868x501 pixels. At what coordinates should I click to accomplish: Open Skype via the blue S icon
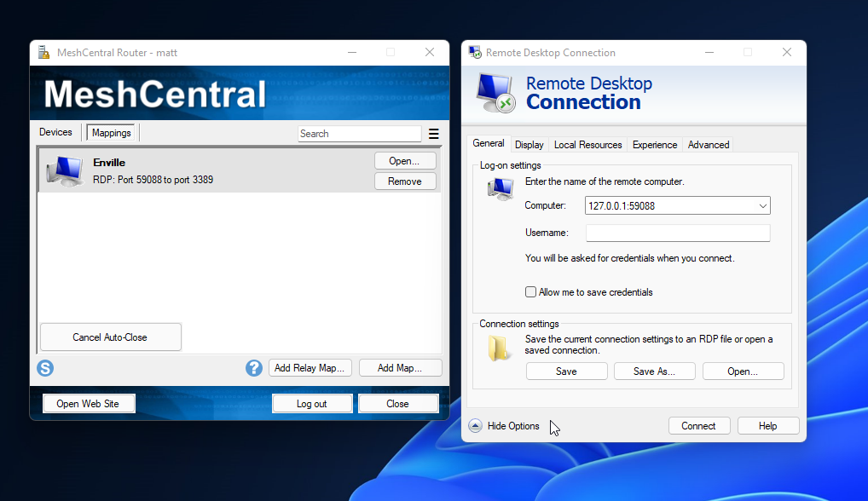click(44, 368)
